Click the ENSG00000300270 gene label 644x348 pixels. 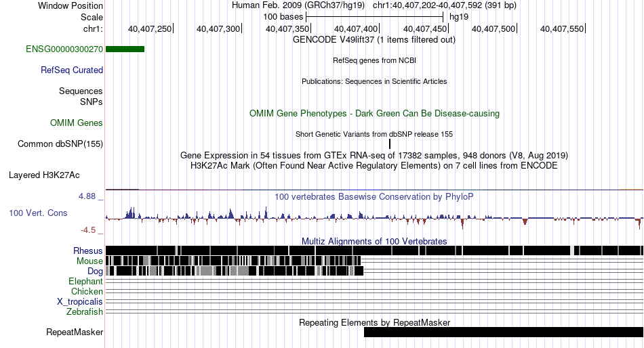(64, 49)
